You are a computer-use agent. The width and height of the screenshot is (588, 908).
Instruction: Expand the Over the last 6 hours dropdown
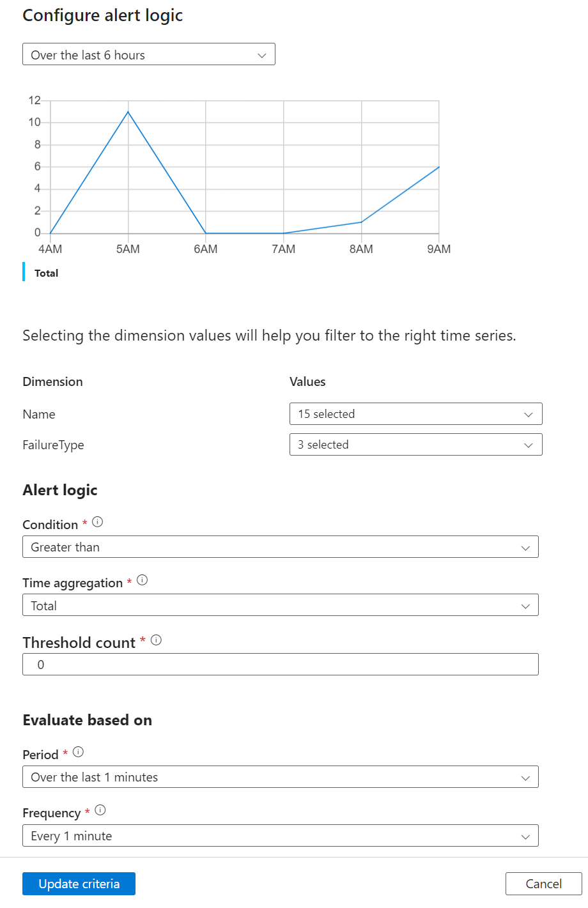(148, 55)
